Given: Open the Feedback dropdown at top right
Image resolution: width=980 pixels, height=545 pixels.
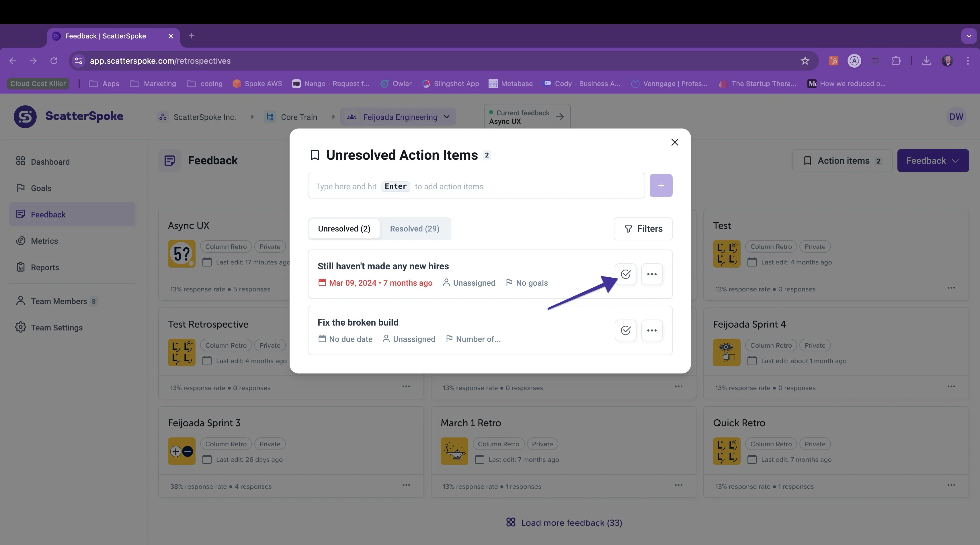Looking at the screenshot, I should 932,160.
